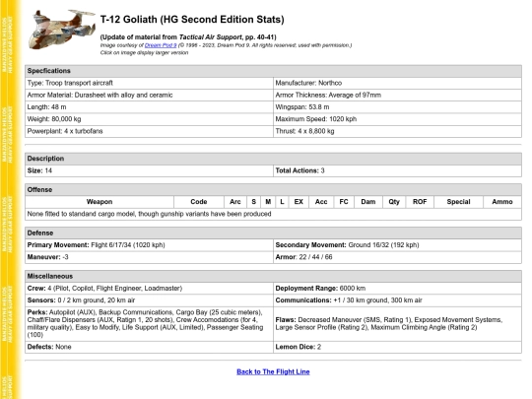Click the 'Qty' column header
Screen dimensions: 532x399
(x=394, y=202)
